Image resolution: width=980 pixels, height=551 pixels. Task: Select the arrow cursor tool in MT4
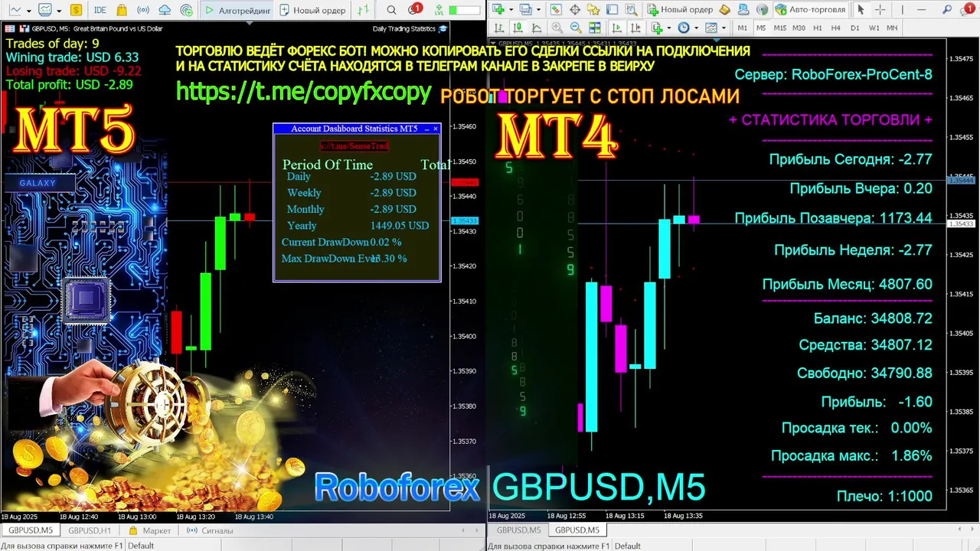861,9
